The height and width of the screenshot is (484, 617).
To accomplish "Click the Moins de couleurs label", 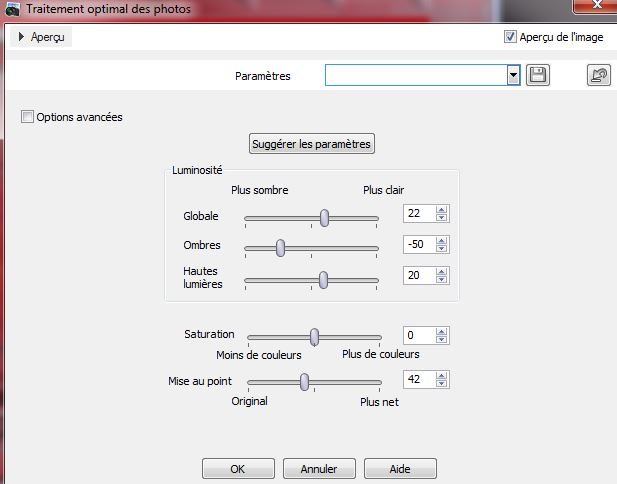I will coord(259,355).
